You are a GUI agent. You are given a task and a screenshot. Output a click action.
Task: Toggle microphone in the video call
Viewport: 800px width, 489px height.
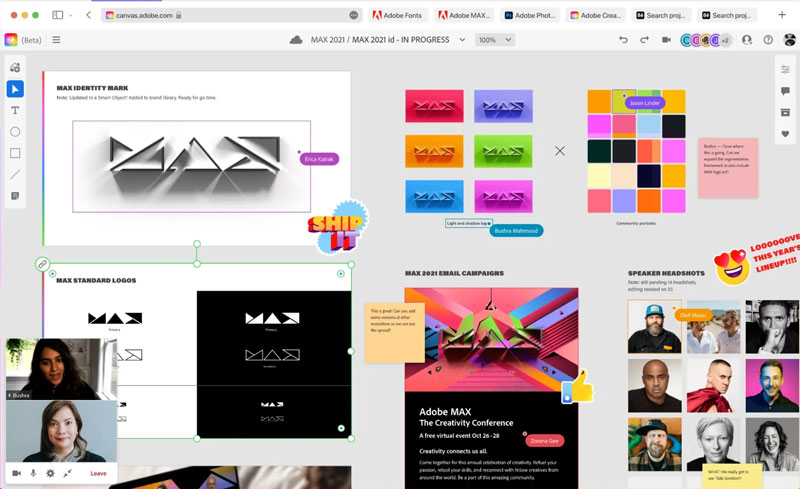coord(33,473)
